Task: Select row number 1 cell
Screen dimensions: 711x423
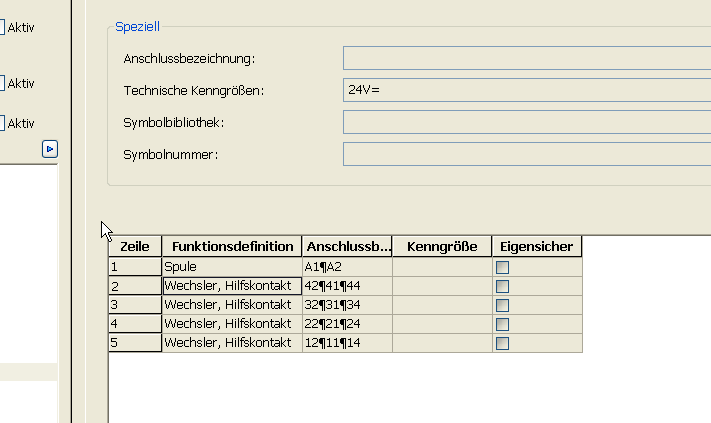Action: click(x=135, y=267)
